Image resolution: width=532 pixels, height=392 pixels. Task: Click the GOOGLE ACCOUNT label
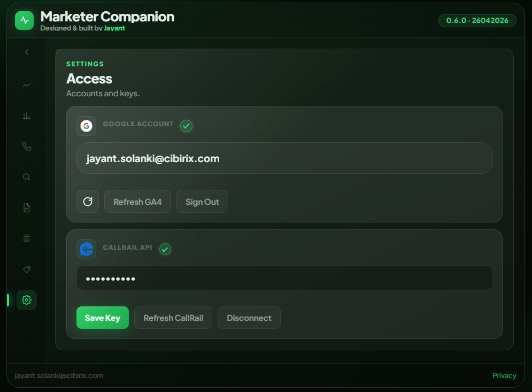[138, 124]
